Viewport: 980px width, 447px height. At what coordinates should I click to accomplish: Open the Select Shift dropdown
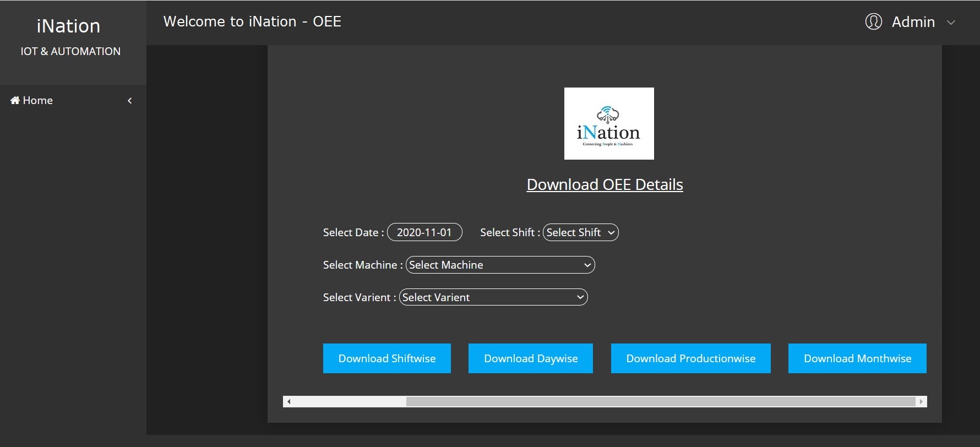click(580, 232)
